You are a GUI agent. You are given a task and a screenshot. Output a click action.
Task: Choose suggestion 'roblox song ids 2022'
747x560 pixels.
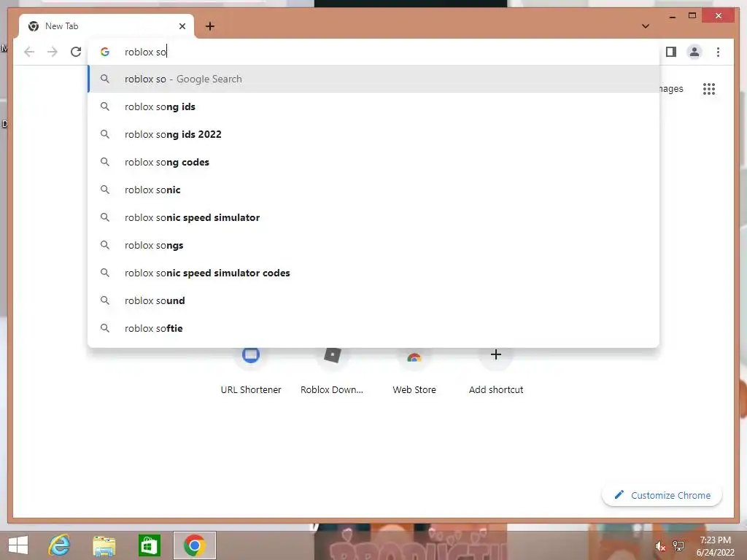[x=374, y=134]
